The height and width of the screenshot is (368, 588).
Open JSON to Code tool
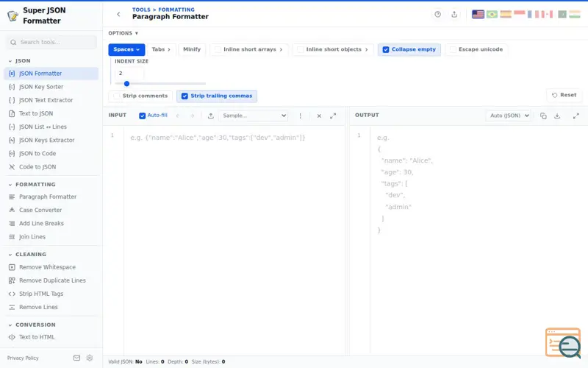click(51, 154)
